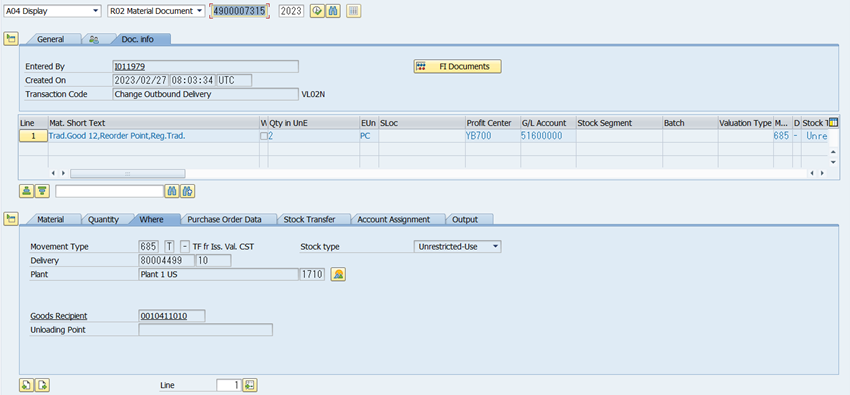Click the Goods Recipient value 0010411010
Viewport: 850px width, 395px height.
[172, 316]
